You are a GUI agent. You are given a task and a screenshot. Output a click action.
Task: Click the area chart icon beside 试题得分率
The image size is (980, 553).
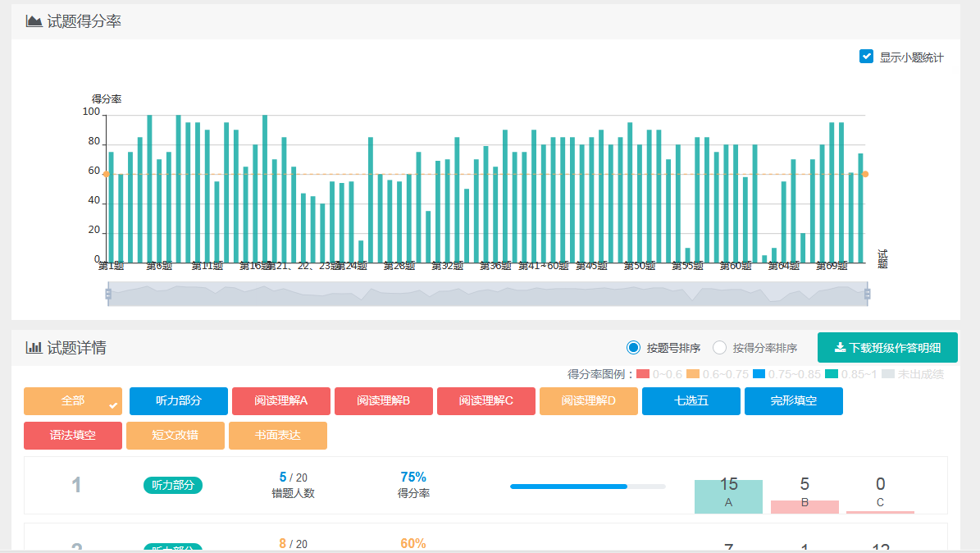(x=34, y=21)
